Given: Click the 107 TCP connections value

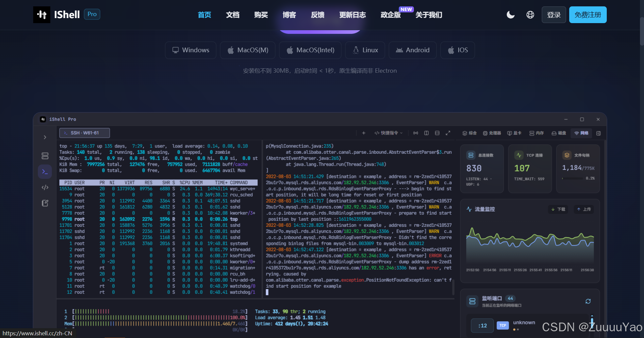Looking at the screenshot, I should tap(522, 168).
